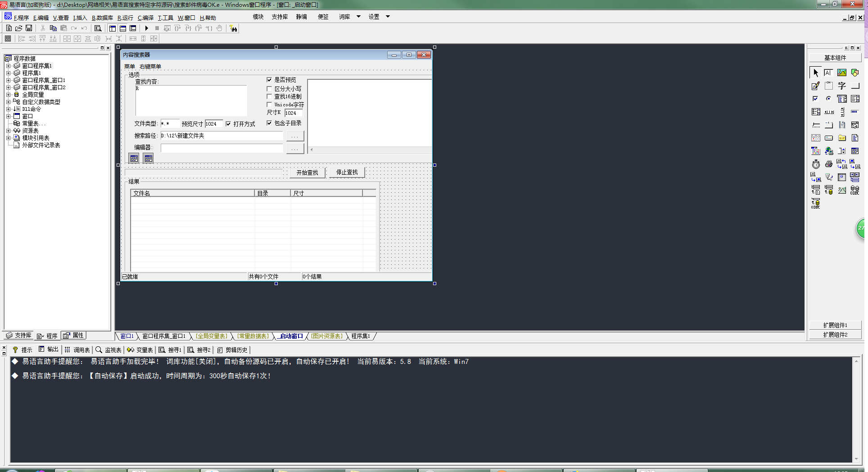This screenshot has height=472, width=868.
Task: Select the printer component
Action: [x=829, y=164]
